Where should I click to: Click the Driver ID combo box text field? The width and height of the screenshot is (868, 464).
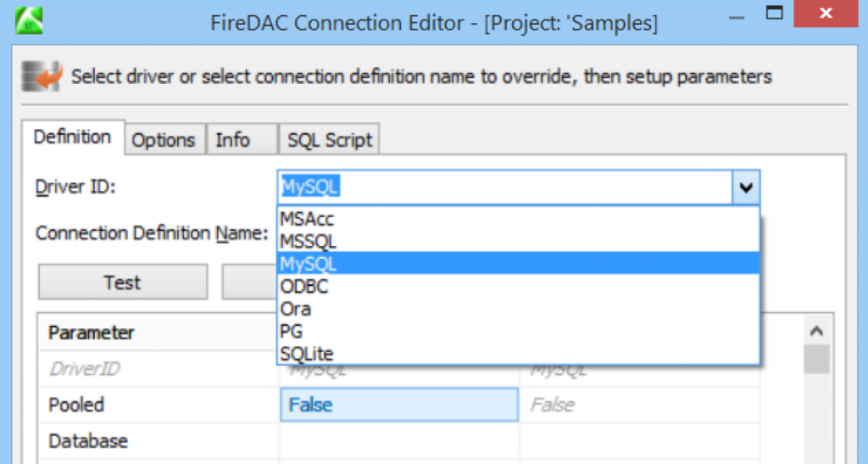click(x=504, y=187)
